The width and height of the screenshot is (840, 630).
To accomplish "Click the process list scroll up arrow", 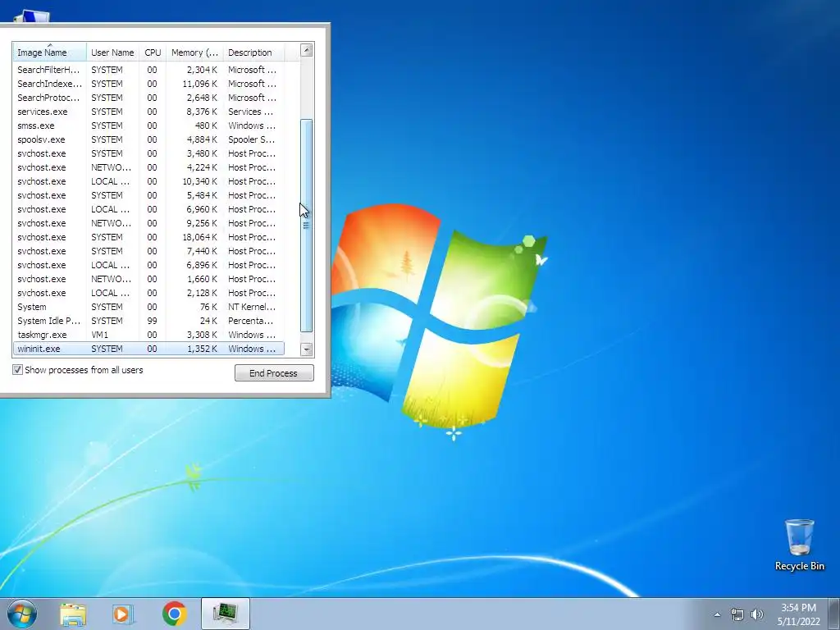I will click(307, 50).
